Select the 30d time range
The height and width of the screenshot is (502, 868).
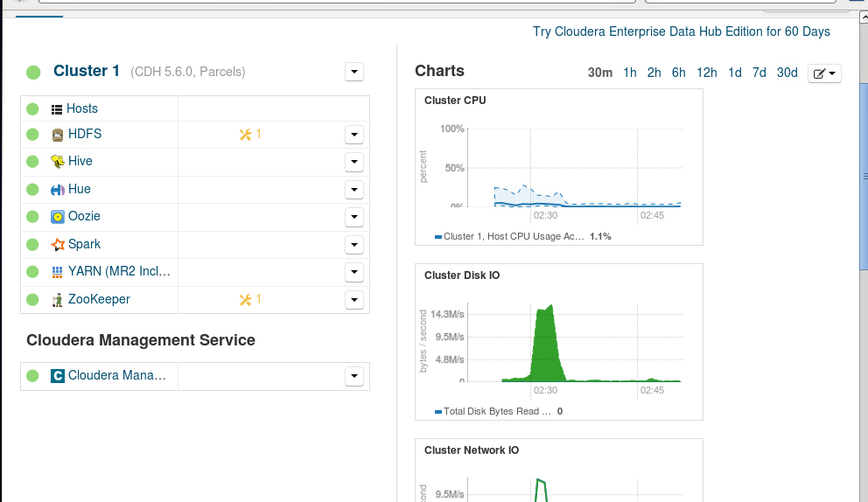(787, 73)
